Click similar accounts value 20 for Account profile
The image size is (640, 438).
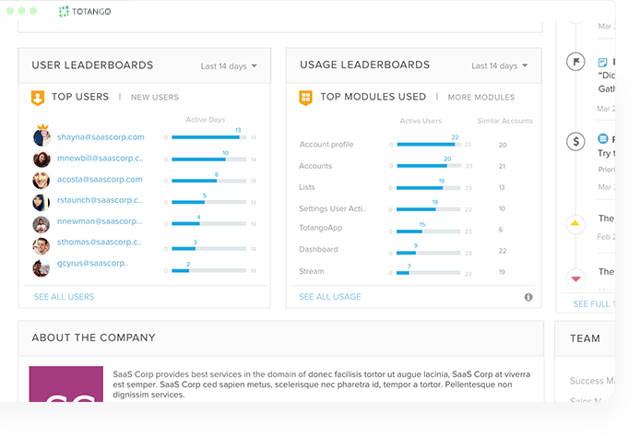point(502,145)
